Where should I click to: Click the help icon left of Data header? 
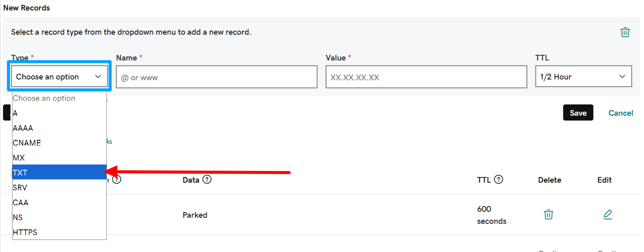point(117,179)
